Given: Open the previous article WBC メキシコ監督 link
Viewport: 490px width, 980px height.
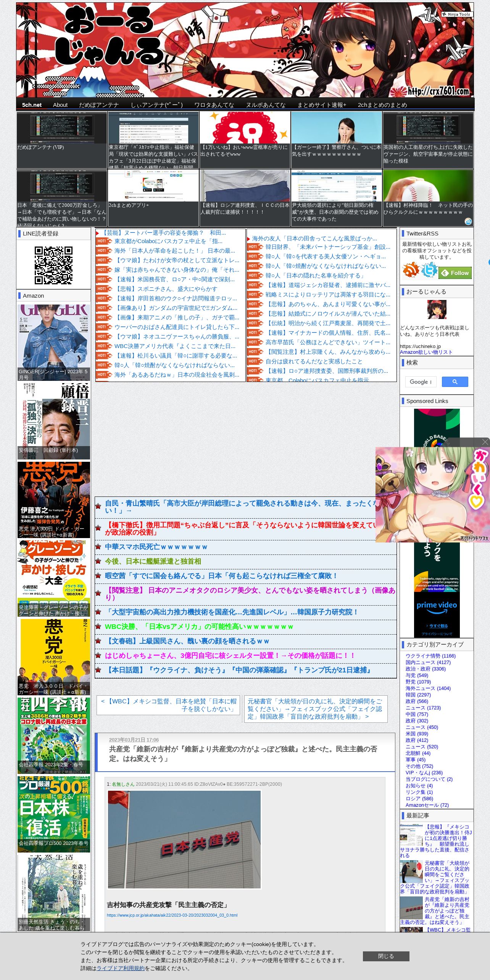Looking at the screenshot, I should (x=168, y=705).
